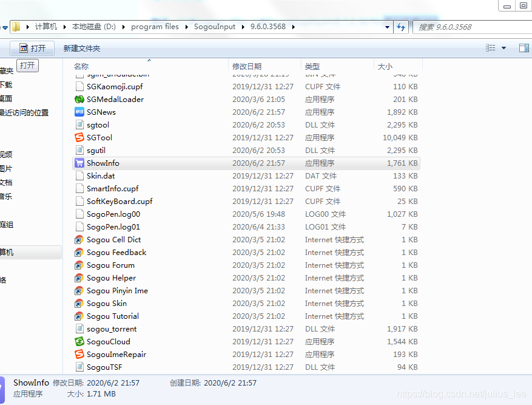Expand the arrow before 计算机 in the path
532x405 pixels.
tap(27, 27)
